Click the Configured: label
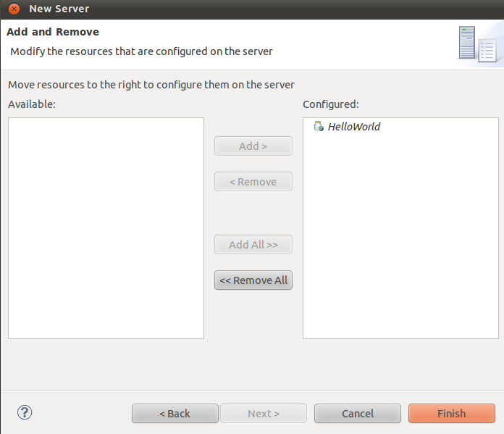This screenshot has width=504, height=434. coord(330,104)
